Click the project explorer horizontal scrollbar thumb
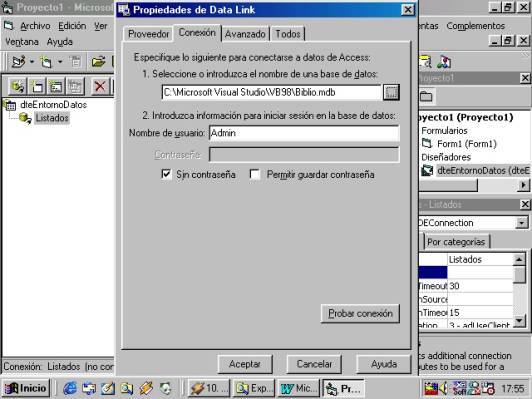 tap(448, 185)
